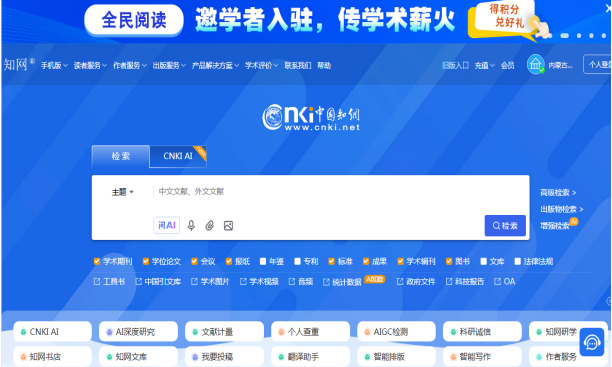Uncheck the 学术辑刊 checkbox
This screenshot has width=612, height=367.
point(400,261)
